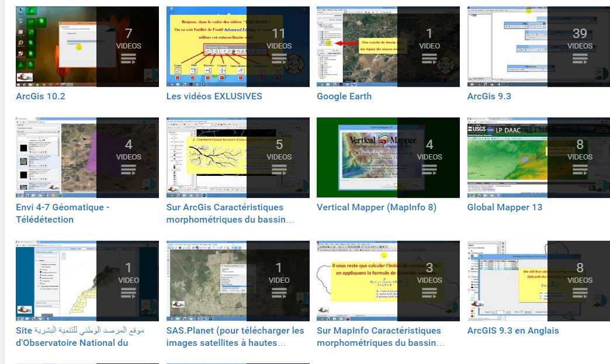The height and width of the screenshot is (364, 610).
Task: Click the playlist icon on the 5-videos overlay
Action: (x=279, y=170)
